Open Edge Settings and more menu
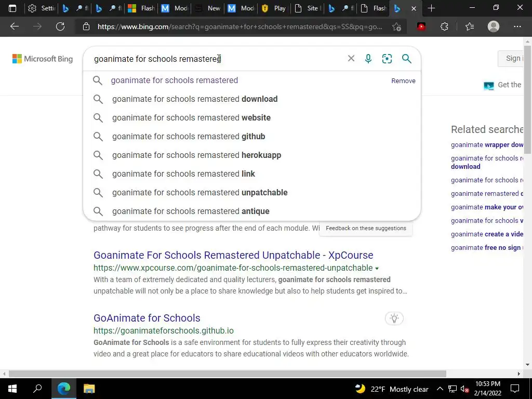532x399 pixels. click(517, 26)
